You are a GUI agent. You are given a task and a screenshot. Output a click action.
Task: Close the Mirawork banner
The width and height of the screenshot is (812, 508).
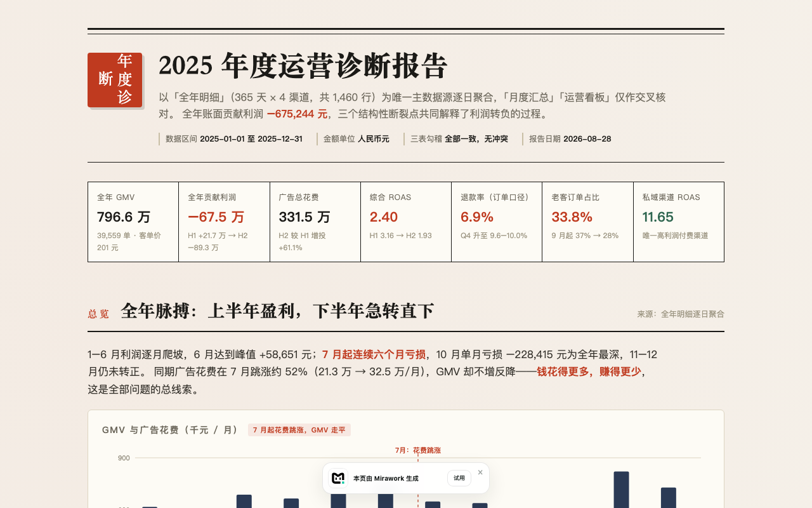[x=480, y=472]
